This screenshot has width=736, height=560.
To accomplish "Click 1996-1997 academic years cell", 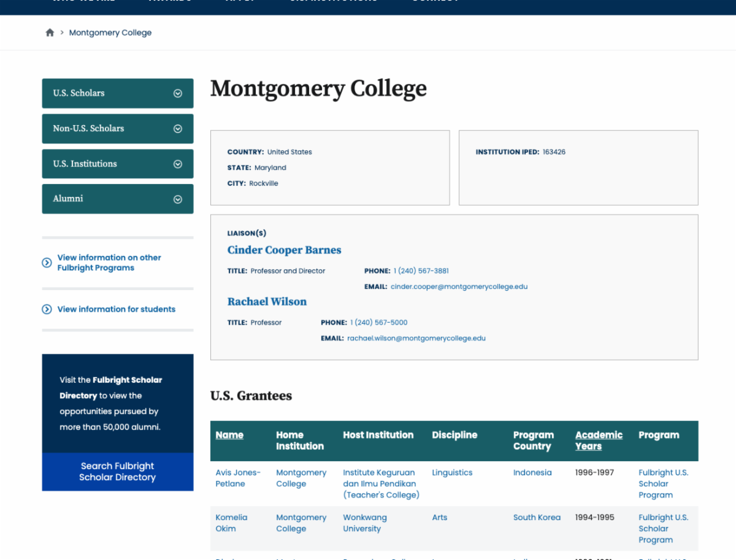I will [594, 472].
